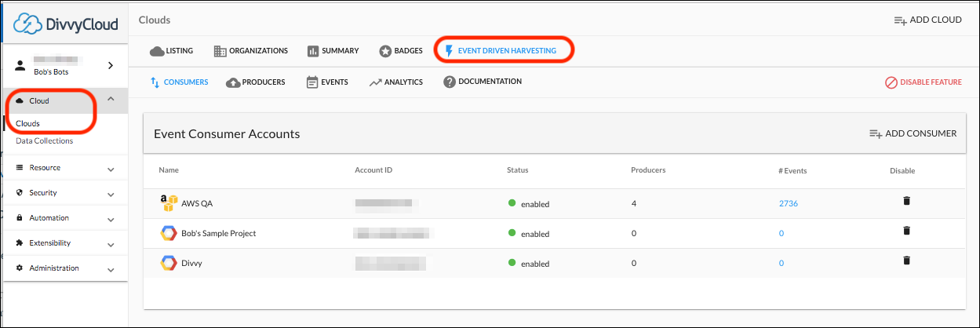Click the Producers column header

pos(648,170)
